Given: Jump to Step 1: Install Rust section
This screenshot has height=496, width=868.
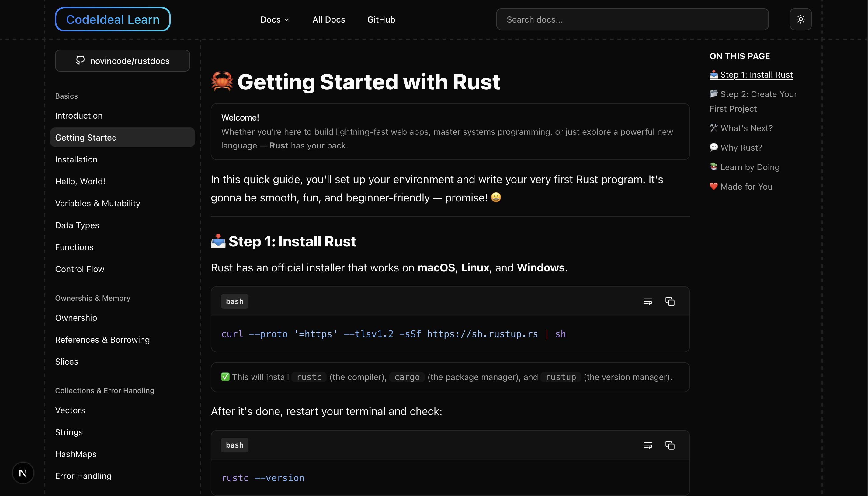Looking at the screenshot, I should click(756, 75).
